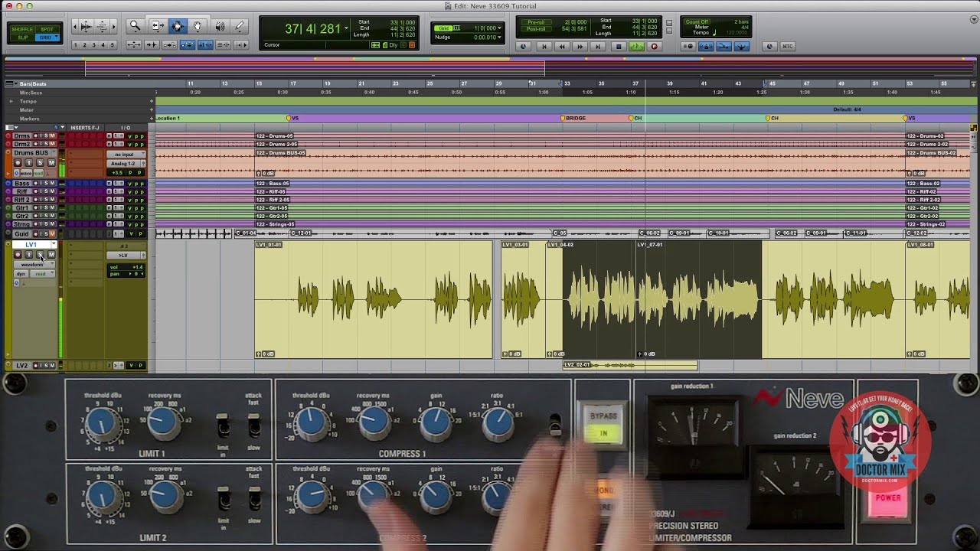The image size is (980, 551).
Task: Click the red Power button on Neve
Action: tap(888, 497)
